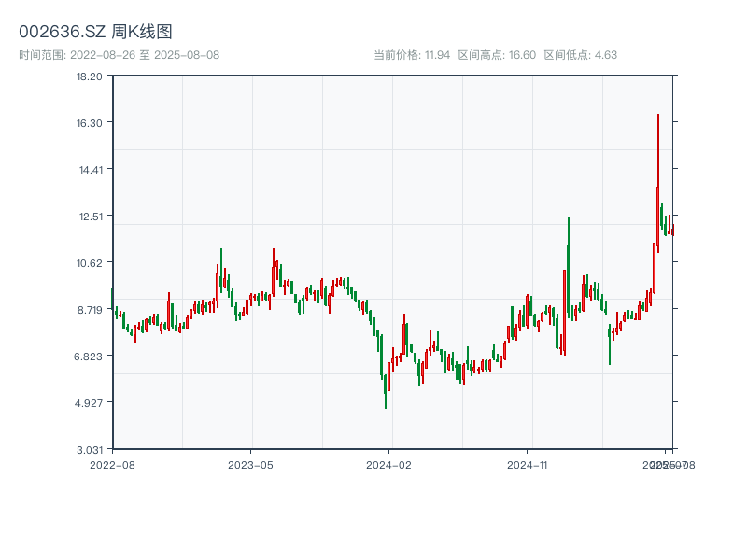
Task: Select the 2024-11 date axis label
Action: point(529,464)
